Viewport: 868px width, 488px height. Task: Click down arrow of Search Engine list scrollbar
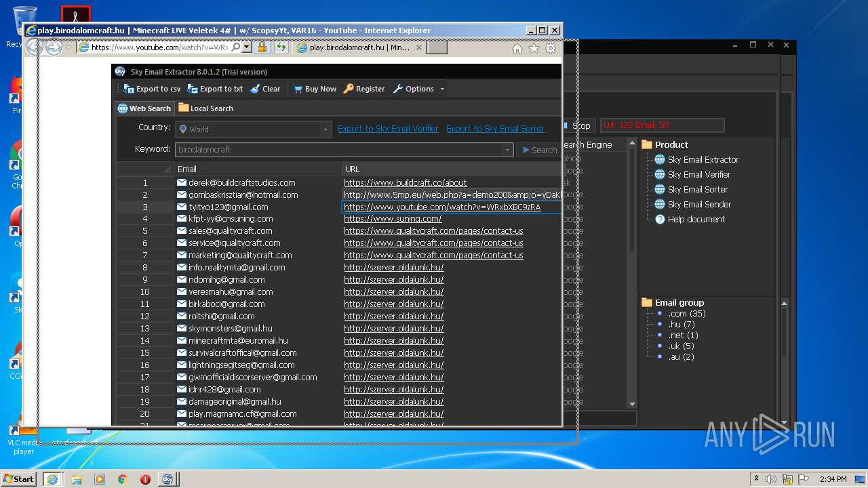point(632,405)
